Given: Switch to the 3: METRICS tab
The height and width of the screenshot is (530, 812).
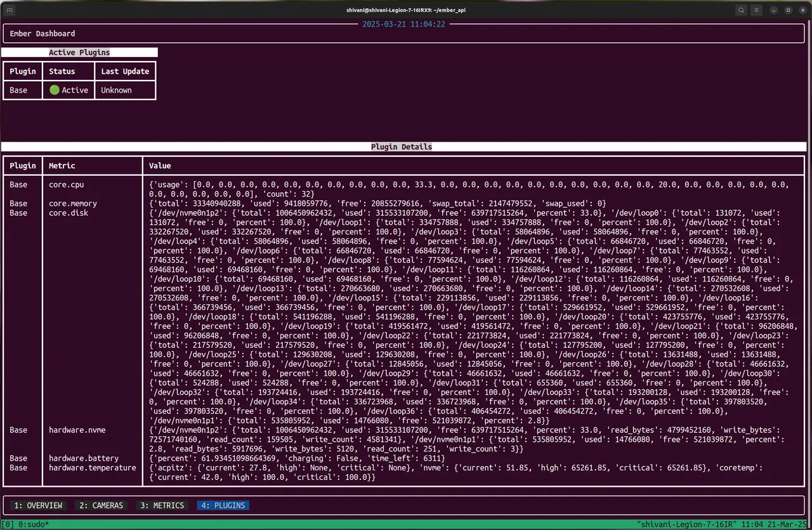Looking at the screenshot, I should (162, 505).
